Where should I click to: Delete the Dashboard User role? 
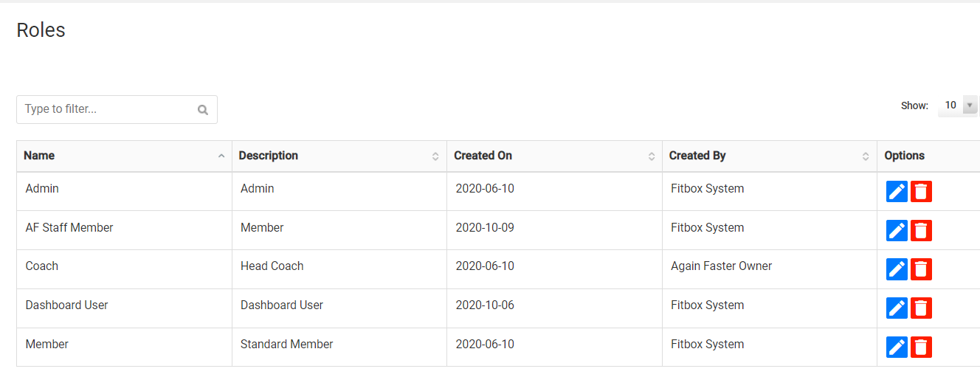coord(921,308)
